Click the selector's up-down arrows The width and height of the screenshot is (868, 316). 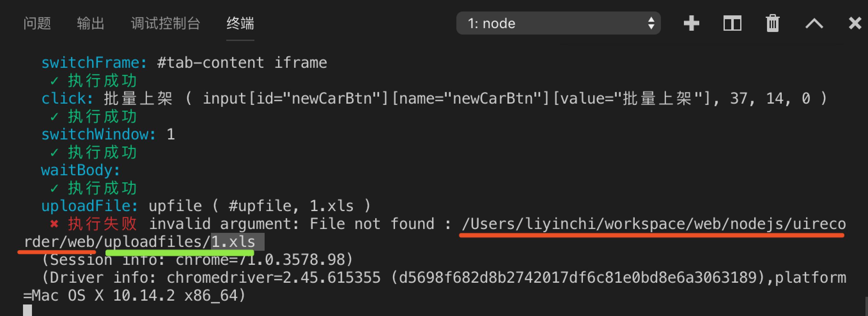[651, 23]
